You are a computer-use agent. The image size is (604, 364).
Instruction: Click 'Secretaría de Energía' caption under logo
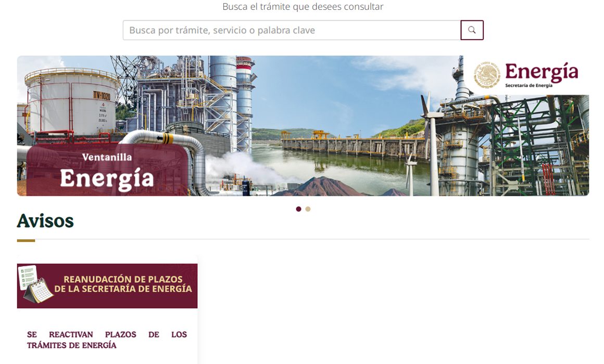pos(528,85)
